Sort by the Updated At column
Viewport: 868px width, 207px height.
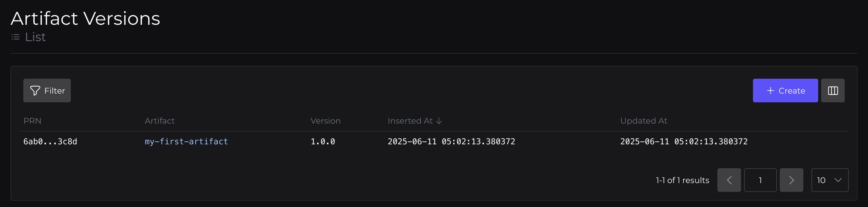tap(643, 121)
